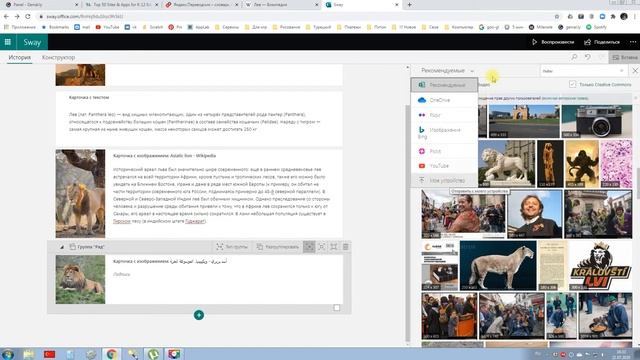Open a new browser tab

(409, 5)
